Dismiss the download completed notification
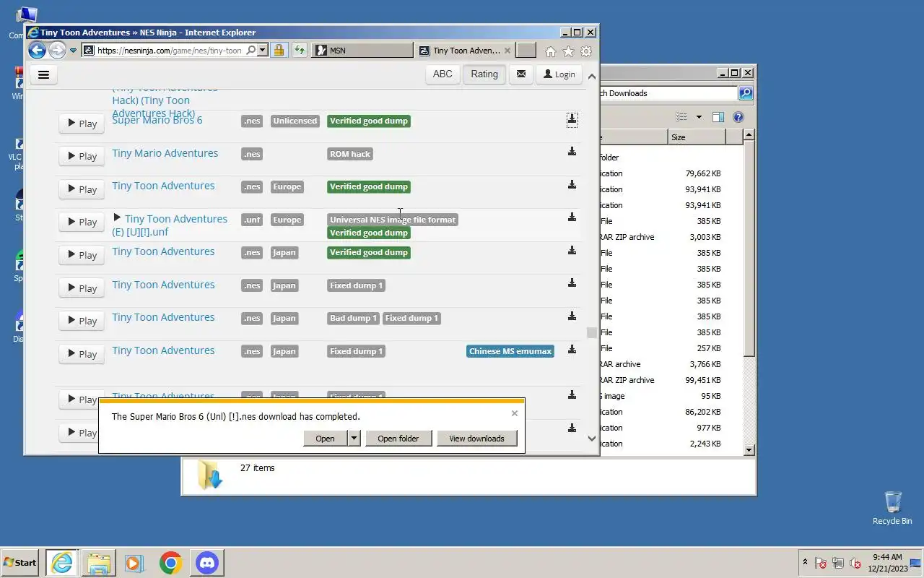The height and width of the screenshot is (578, 924). (x=514, y=413)
